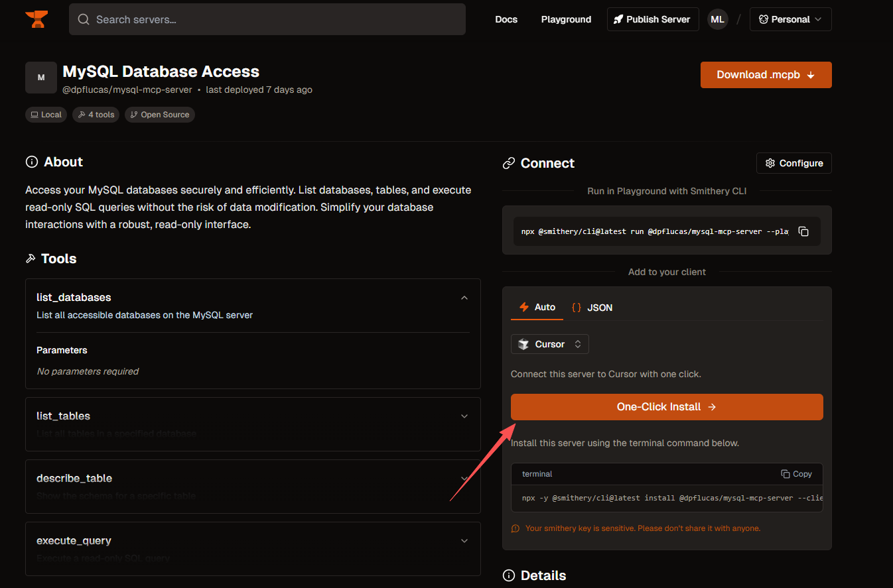The height and width of the screenshot is (588, 893).
Task: Click the @dpflucas/mysql-mcp-server name
Action: coord(127,89)
